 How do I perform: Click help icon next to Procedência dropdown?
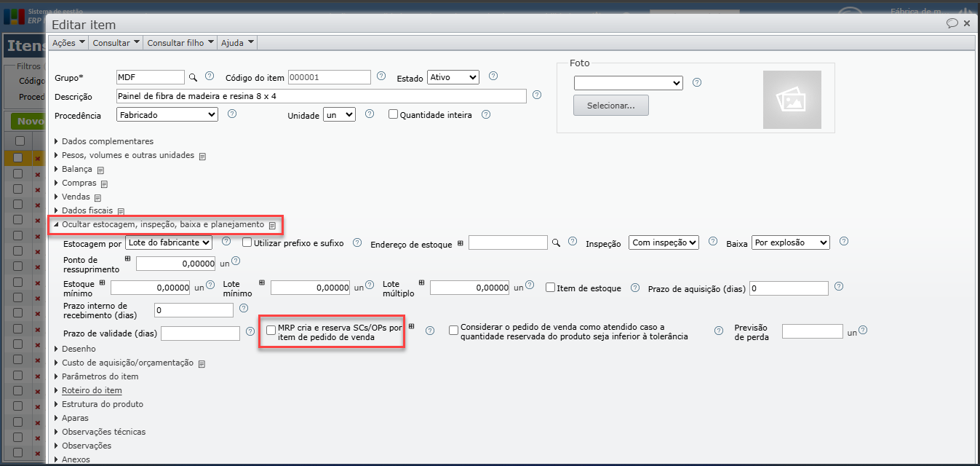pos(232,114)
